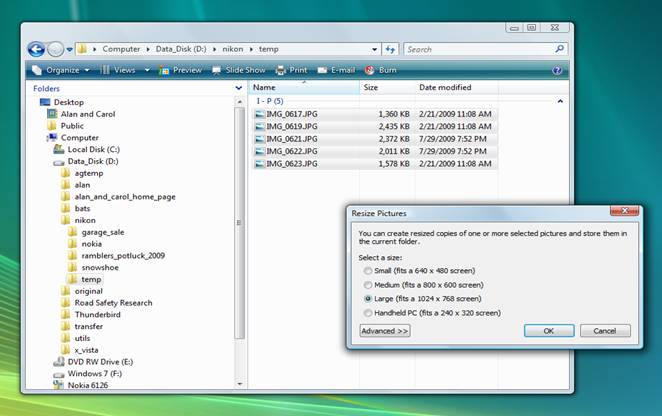Select file IMG_0623.JPG icon

(x=260, y=164)
